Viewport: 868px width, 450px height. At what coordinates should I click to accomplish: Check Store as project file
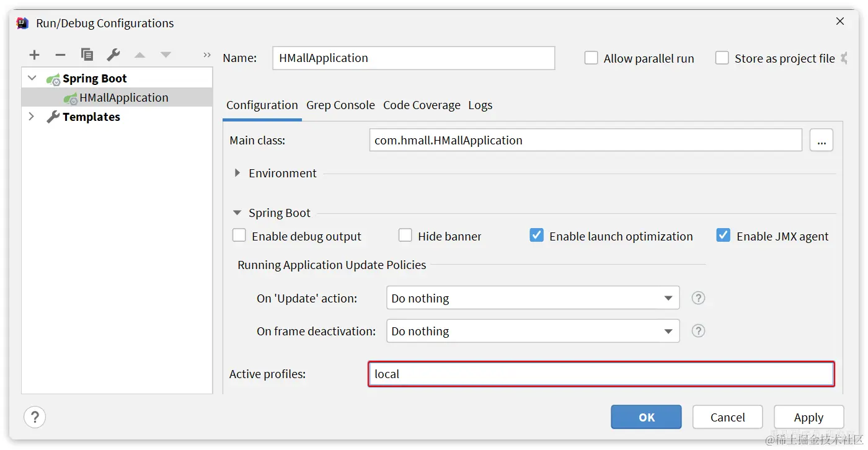722,58
